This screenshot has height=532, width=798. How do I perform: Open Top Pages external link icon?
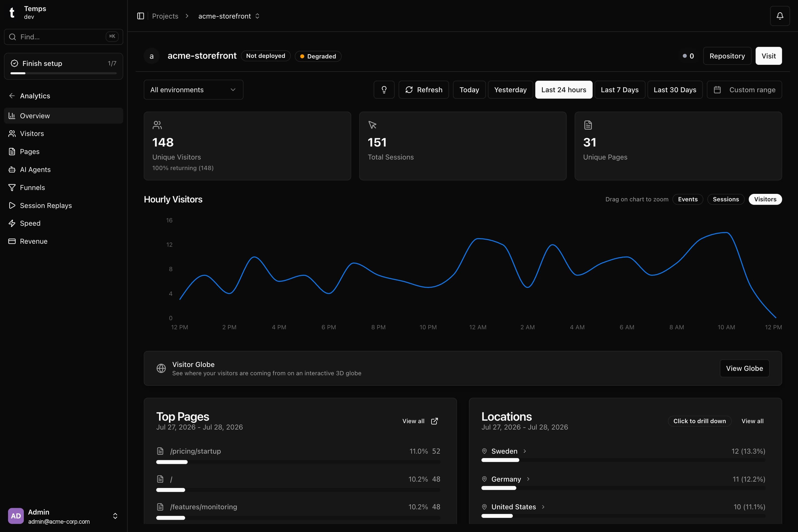(x=434, y=421)
